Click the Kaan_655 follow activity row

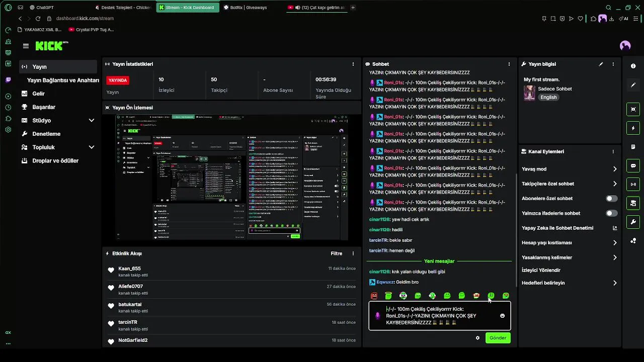click(231, 271)
